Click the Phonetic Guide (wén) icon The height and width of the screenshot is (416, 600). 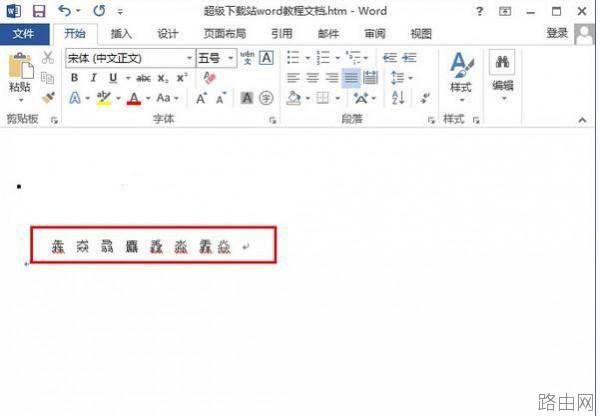coord(247,58)
